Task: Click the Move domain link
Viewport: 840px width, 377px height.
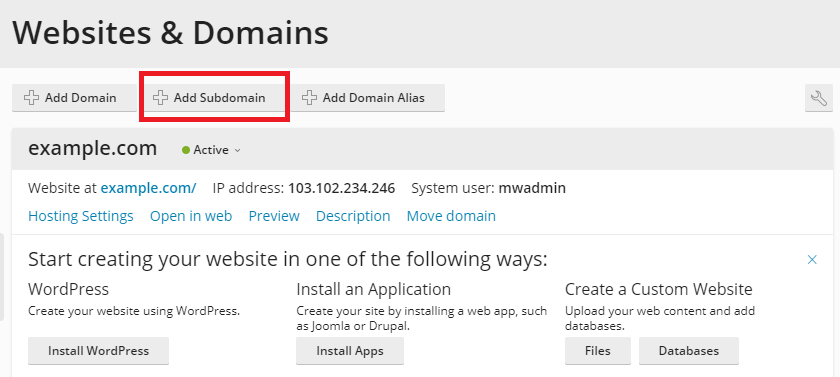Action: coord(451,216)
